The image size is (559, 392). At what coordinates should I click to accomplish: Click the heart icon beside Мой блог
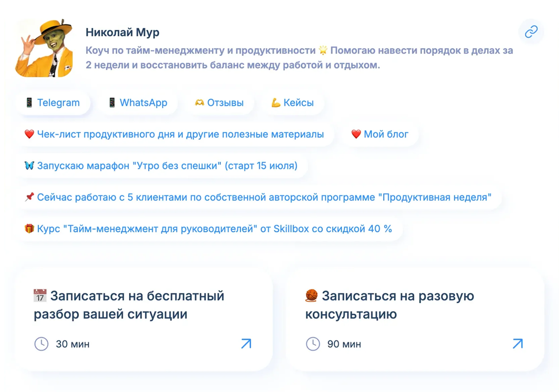(356, 134)
